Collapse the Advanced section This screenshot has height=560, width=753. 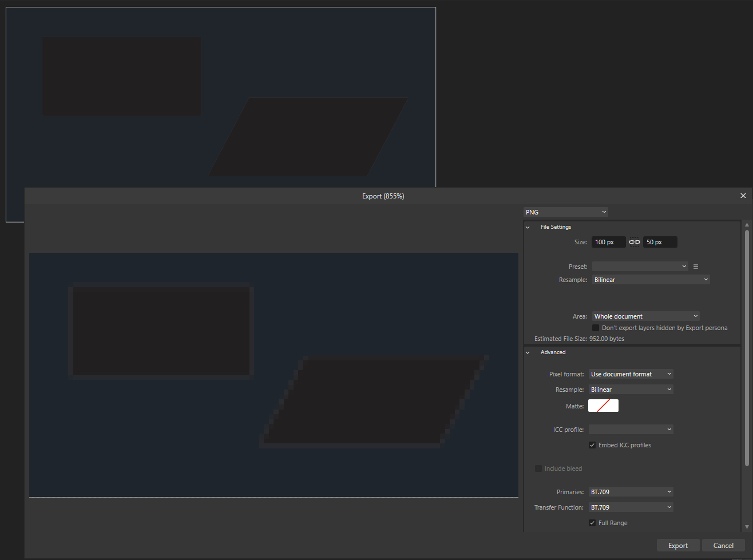click(x=527, y=352)
